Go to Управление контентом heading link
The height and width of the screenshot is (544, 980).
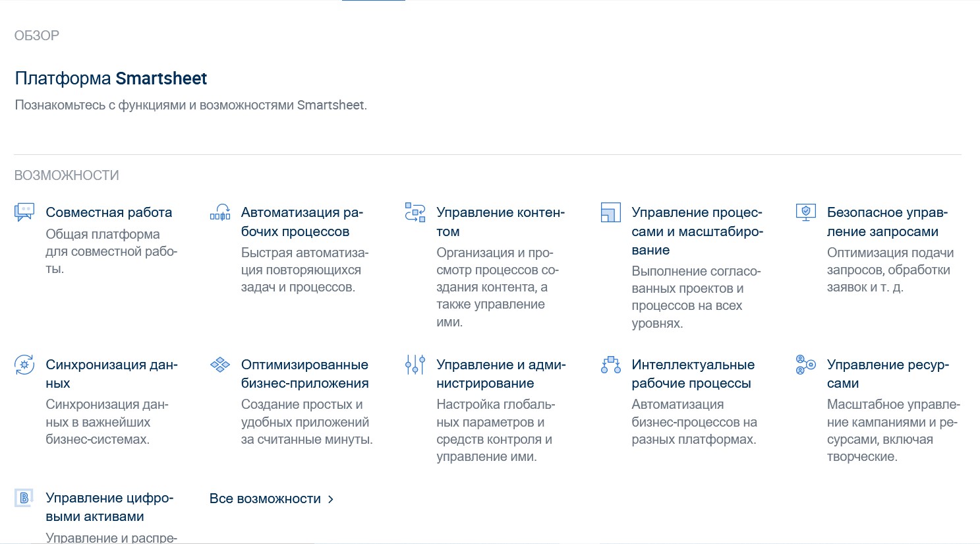pyautogui.click(x=500, y=222)
